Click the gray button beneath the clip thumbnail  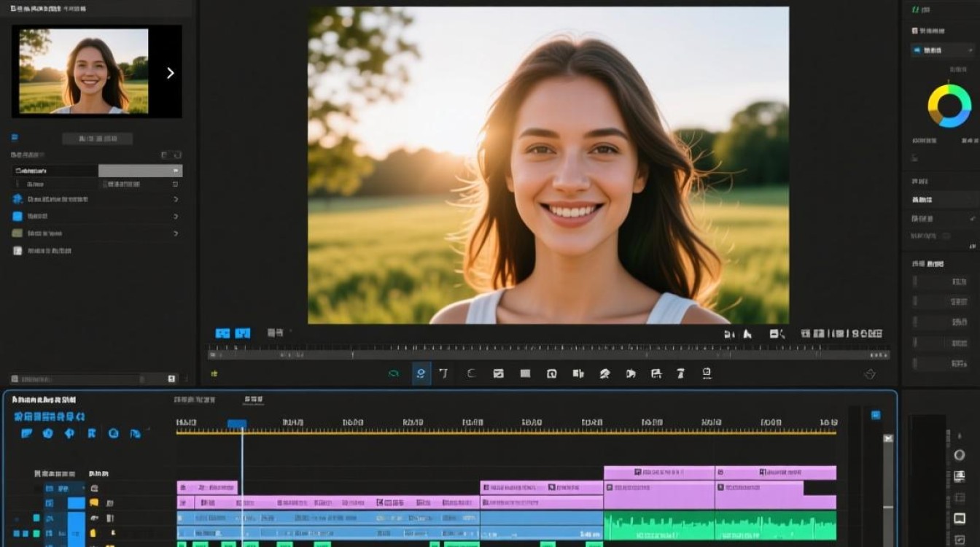pos(97,139)
